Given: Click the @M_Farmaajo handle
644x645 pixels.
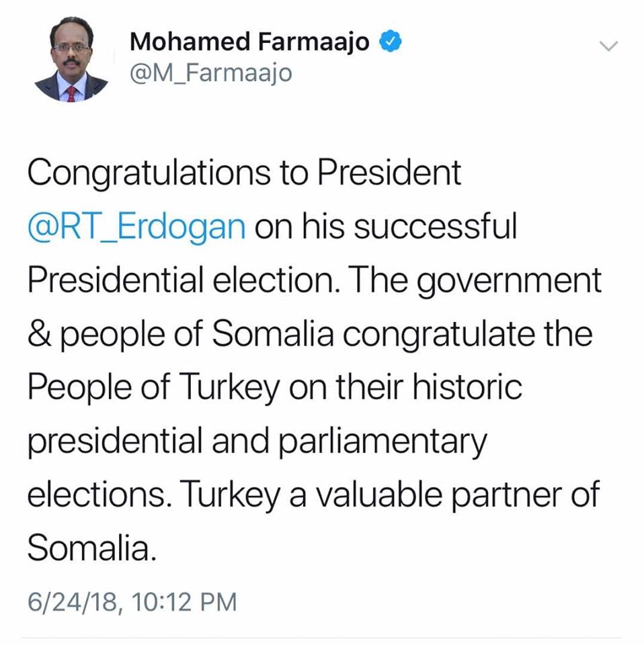Looking at the screenshot, I should click(210, 71).
